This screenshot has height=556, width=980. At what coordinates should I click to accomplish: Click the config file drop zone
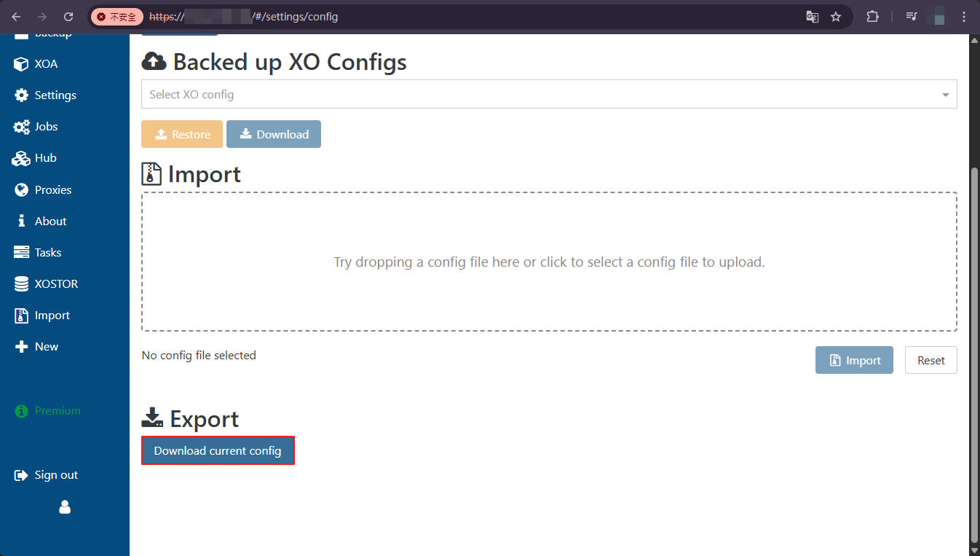tap(549, 262)
